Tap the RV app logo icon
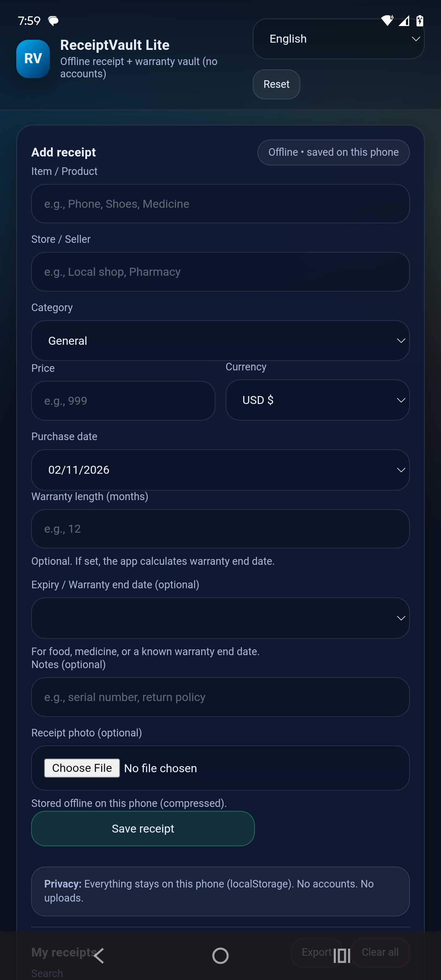The height and width of the screenshot is (980, 441). point(33,58)
